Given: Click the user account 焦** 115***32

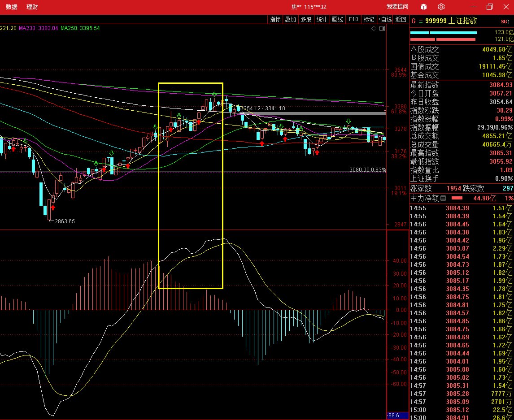Looking at the screenshot, I should point(309,7).
